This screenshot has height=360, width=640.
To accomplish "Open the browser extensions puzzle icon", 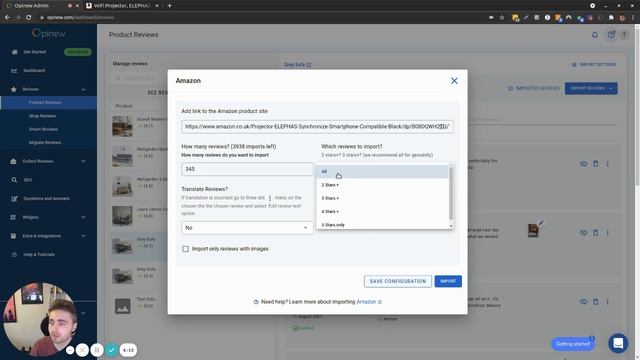I will pos(611,18).
